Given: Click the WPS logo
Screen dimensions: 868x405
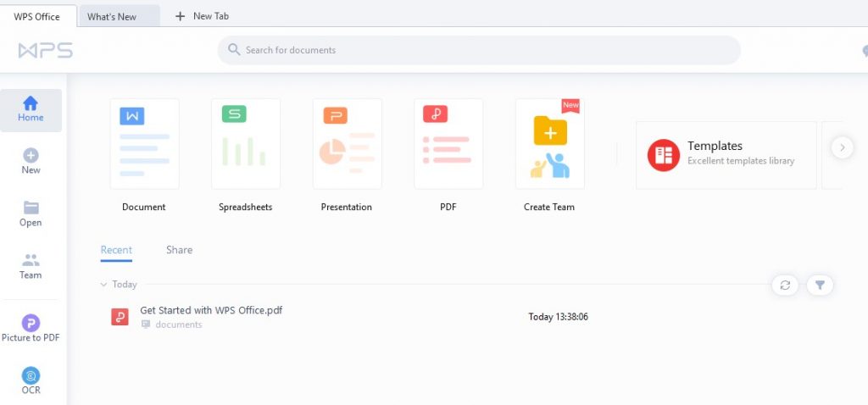Looking at the screenshot, I should tap(46, 50).
